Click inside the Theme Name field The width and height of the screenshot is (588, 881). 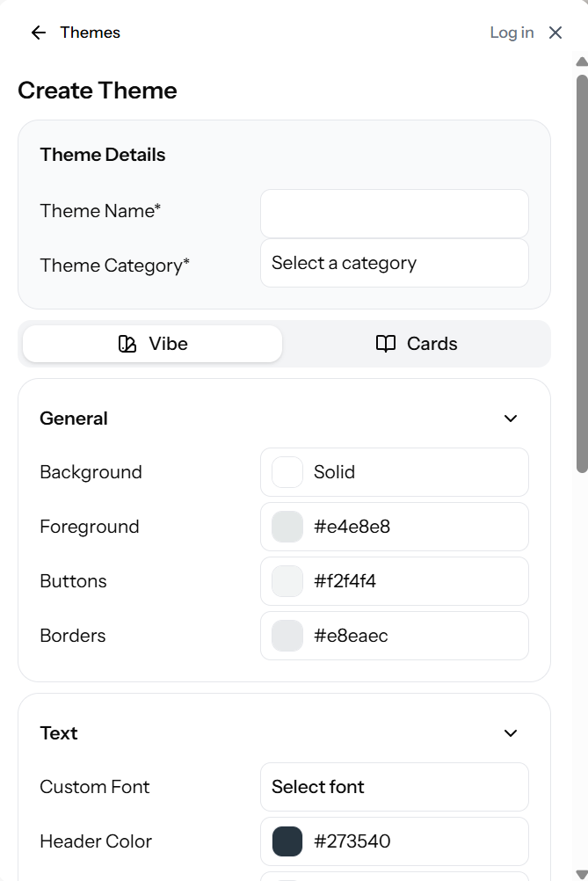[x=394, y=213]
